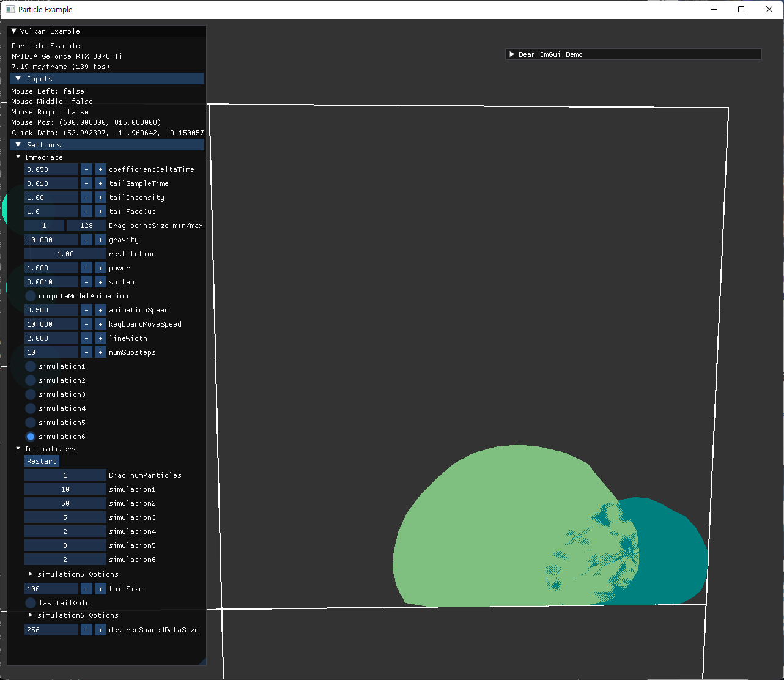Image resolution: width=784 pixels, height=680 pixels.
Task: Increase keyboardMoveSpeed with plus button
Action: [x=100, y=324]
